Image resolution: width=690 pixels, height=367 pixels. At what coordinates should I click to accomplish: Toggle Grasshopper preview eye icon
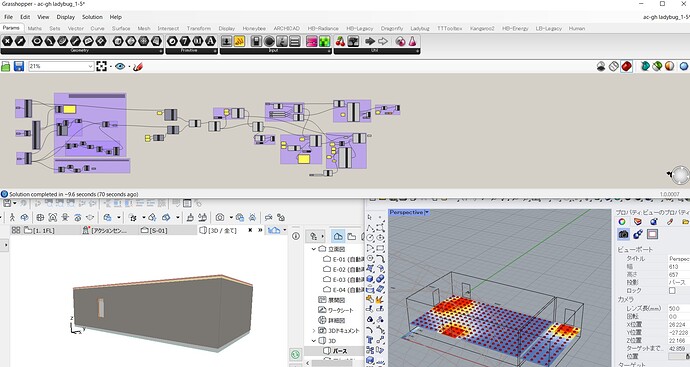pyautogui.click(x=120, y=66)
